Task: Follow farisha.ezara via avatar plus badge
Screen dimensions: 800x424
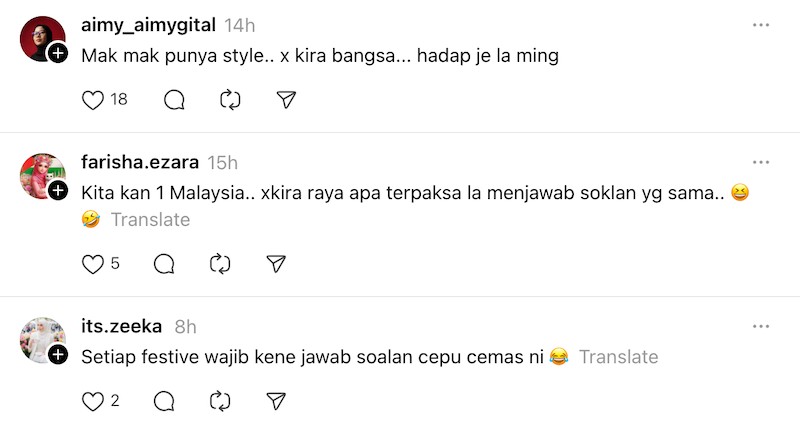Action: (x=58, y=190)
